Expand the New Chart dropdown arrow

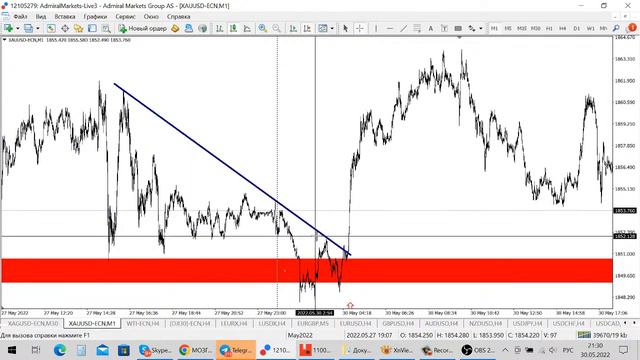(18, 28)
